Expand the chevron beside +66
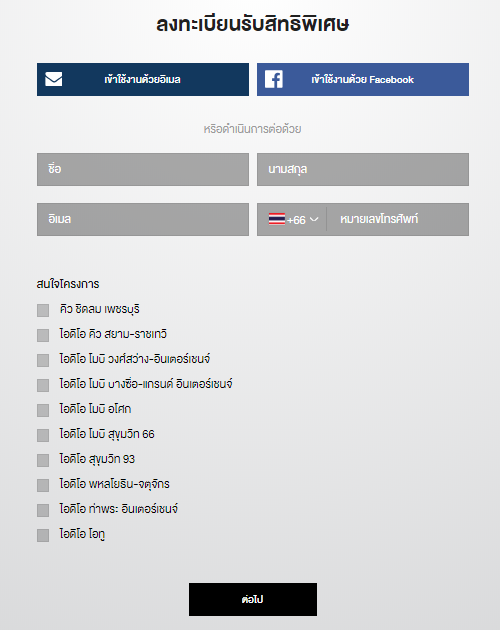500x630 pixels. click(314, 219)
